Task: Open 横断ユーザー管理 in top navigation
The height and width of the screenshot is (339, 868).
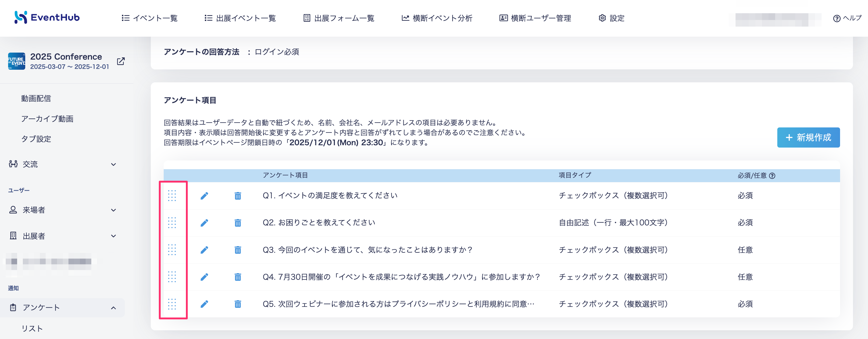Action: [535, 18]
